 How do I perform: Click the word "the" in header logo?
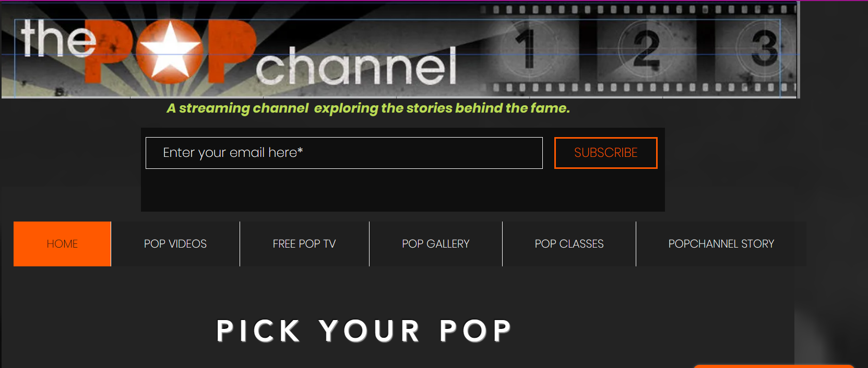(x=58, y=39)
